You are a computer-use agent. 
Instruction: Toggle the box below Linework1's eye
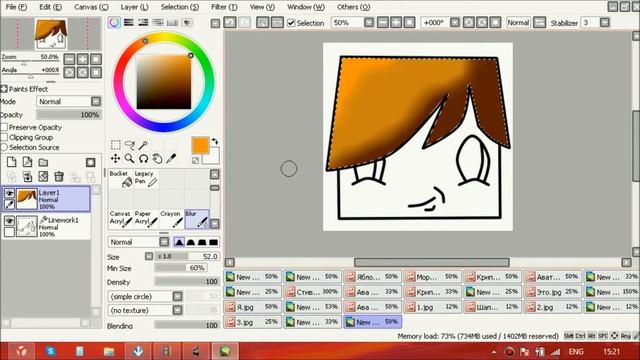pyautogui.click(x=9, y=232)
